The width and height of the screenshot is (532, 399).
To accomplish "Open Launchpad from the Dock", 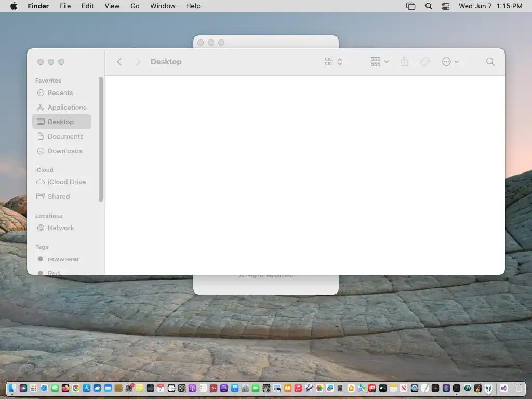I will click(x=34, y=388).
